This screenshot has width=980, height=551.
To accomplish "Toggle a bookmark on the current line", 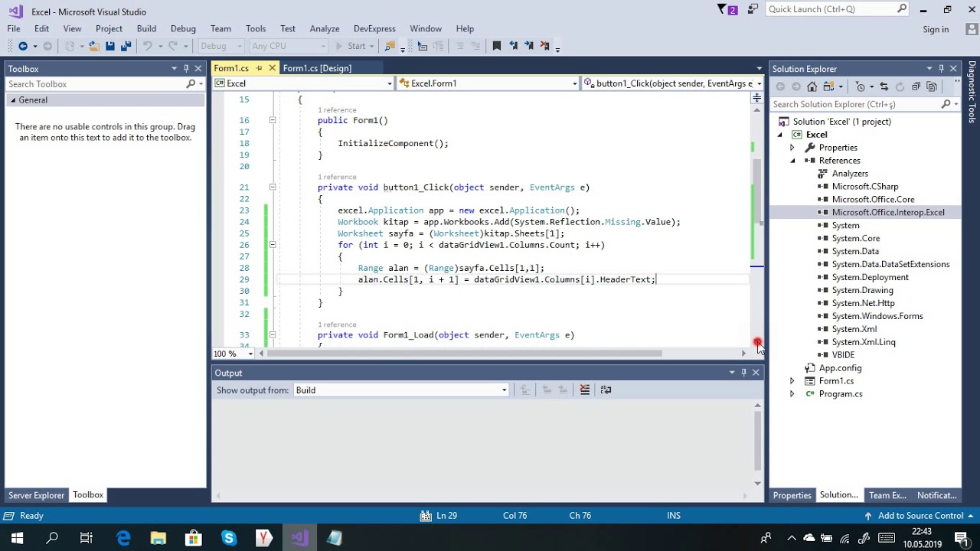I will [496, 46].
